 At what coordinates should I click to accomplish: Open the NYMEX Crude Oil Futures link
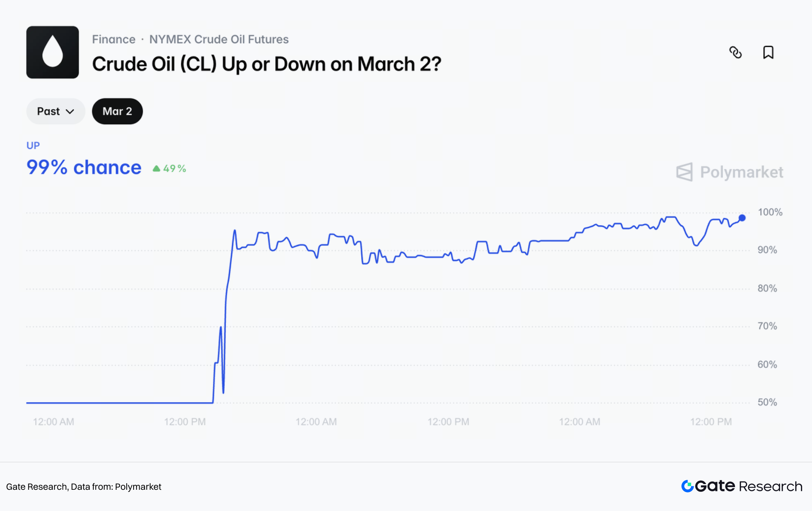point(219,39)
